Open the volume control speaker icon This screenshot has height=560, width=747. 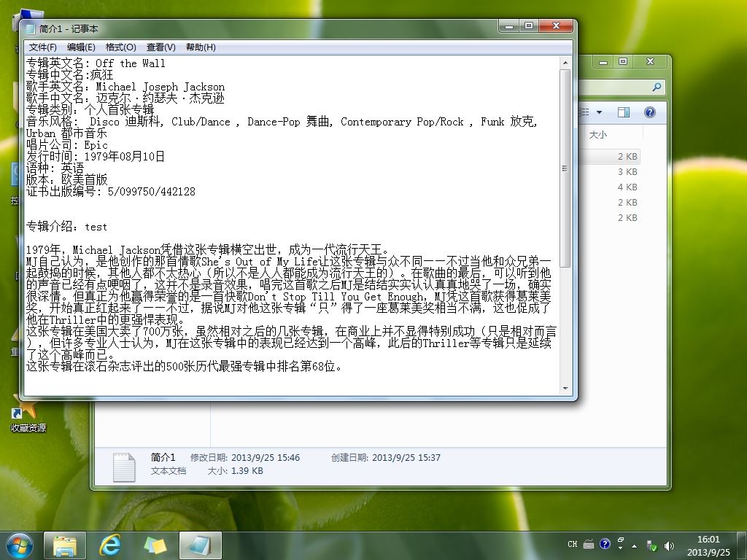[x=669, y=545]
